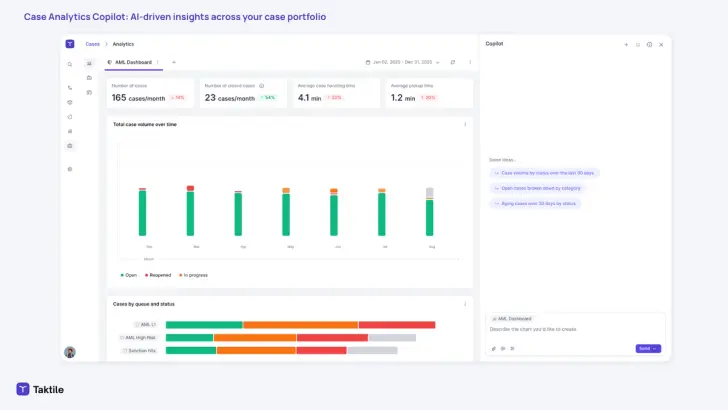The height and width of the screenshot is (410, 728).
Task: Close the Copilot panel
Action: (x=661, y=45)
